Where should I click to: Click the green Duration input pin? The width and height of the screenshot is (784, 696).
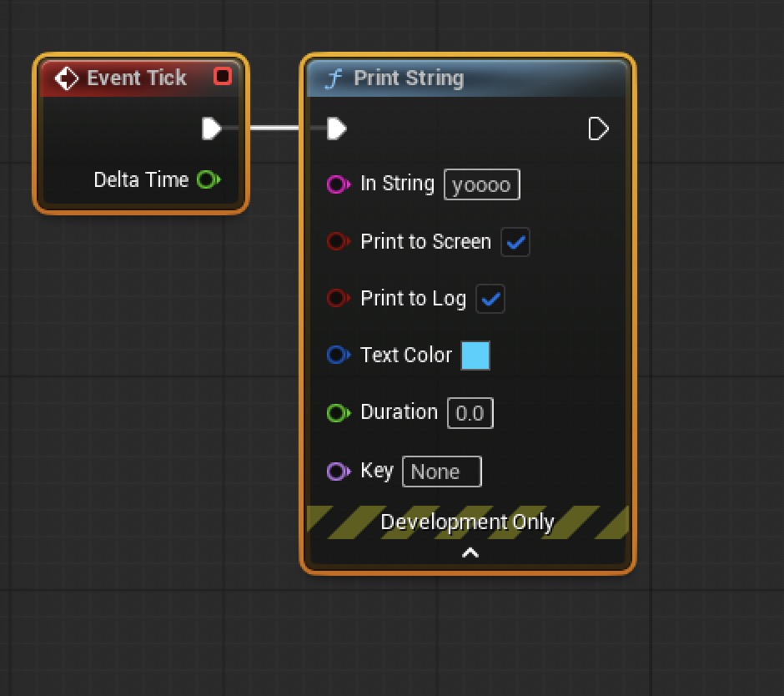pyautogui.click(x=338, y=413)
